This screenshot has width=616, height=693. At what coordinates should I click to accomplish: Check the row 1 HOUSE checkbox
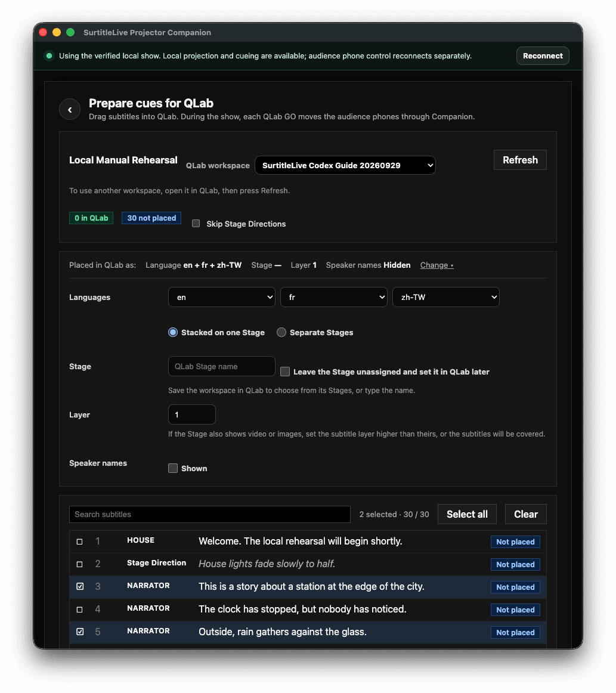click(x=79, y=542)
